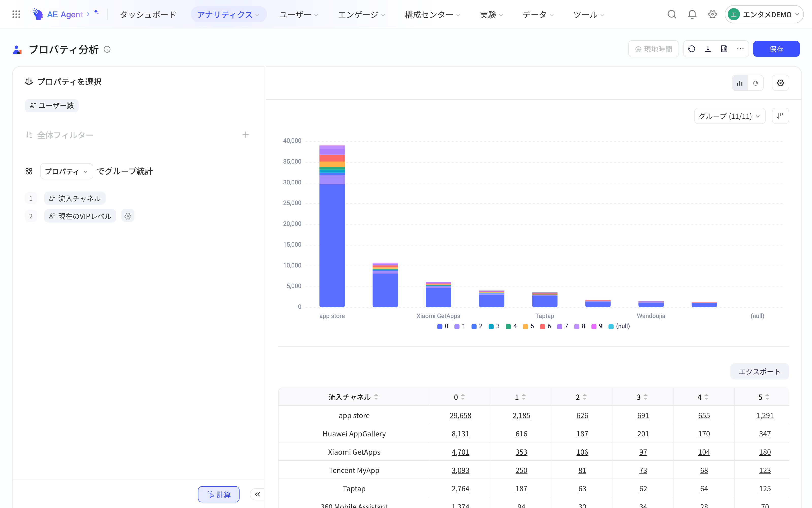Toggle the (null) legend entry
812x508 pixels.
(x=619, y=326)
